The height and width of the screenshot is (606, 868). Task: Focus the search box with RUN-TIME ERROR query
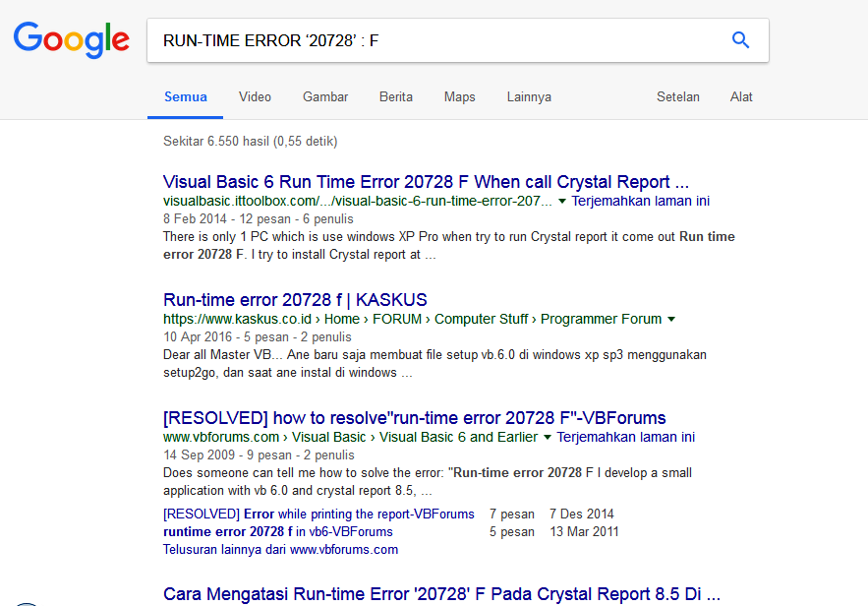[x=458, y=40]
